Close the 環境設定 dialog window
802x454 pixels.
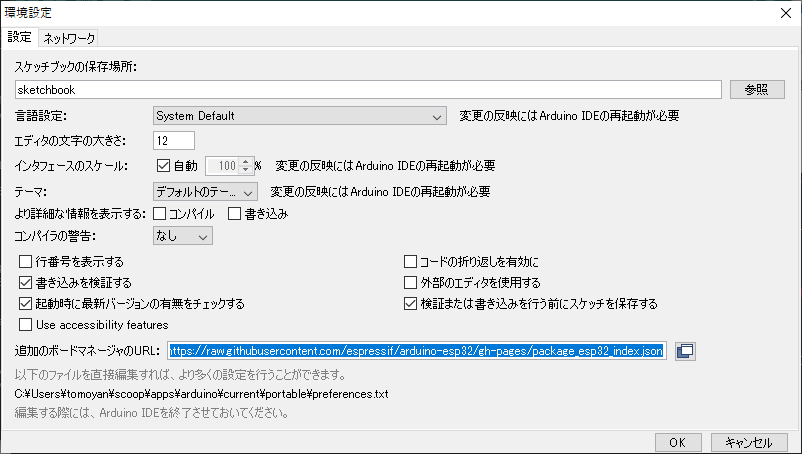[783, 13]
